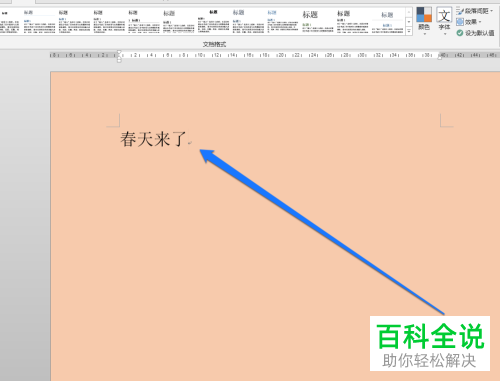Click the first-line indent marker on ruler
The image size is (500, 381).
(x=119, y=52)
